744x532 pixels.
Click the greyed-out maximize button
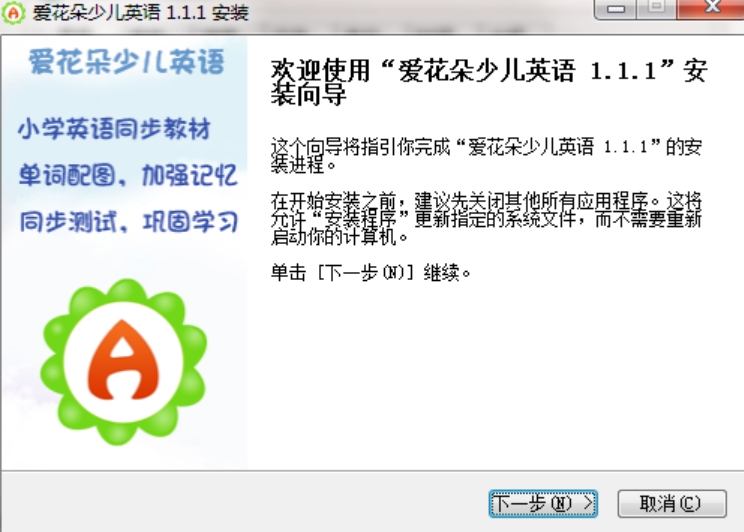click(x=656, y=8)
